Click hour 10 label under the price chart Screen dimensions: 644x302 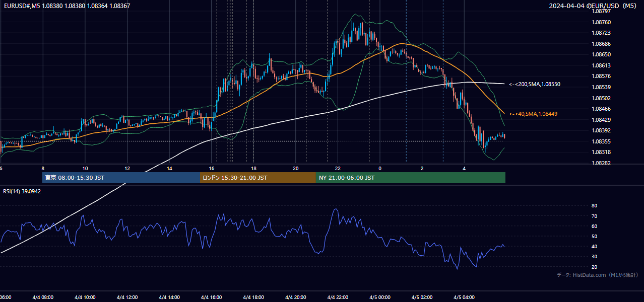85,168
